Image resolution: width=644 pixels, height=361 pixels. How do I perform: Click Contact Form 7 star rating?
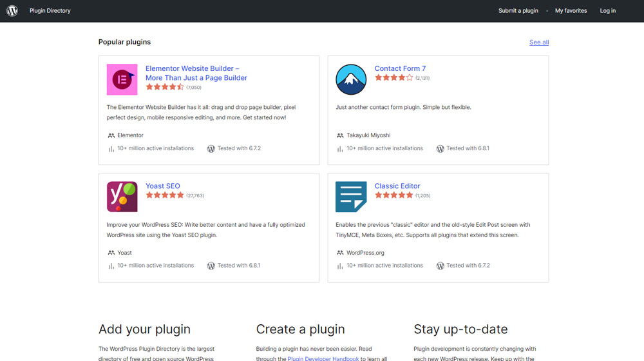pos(394,78)
